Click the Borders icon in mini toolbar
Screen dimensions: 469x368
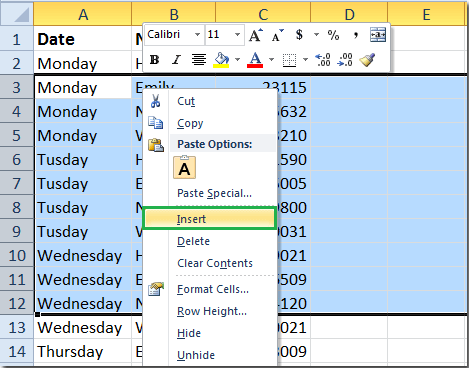pos(289,61)
